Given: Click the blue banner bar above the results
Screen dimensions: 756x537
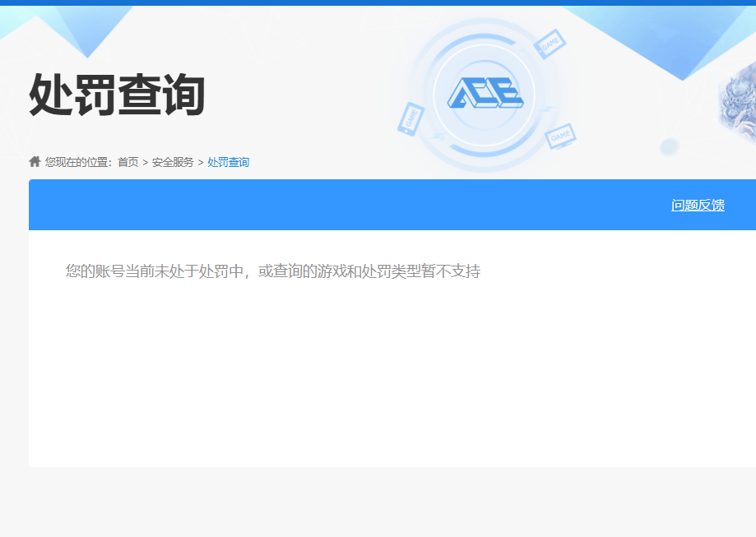Looking at the screenshot, I should click(x=329, y=204).
